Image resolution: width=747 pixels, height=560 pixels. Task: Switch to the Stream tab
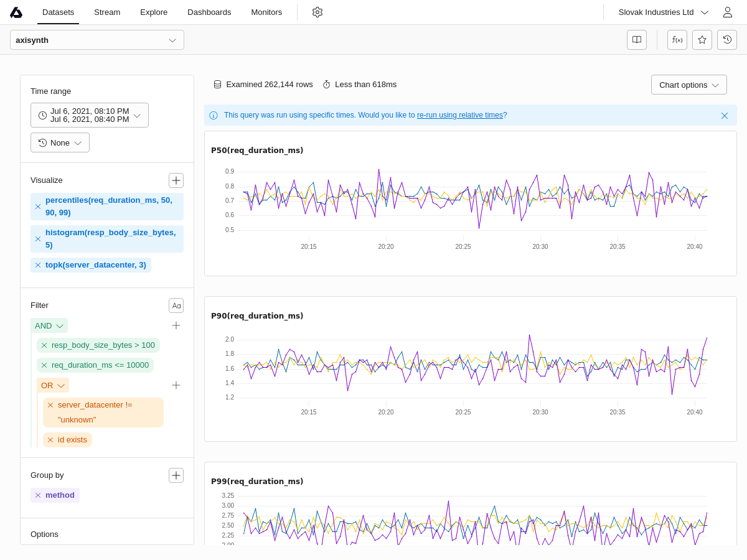pyautogui.click(x=107, y=12)
